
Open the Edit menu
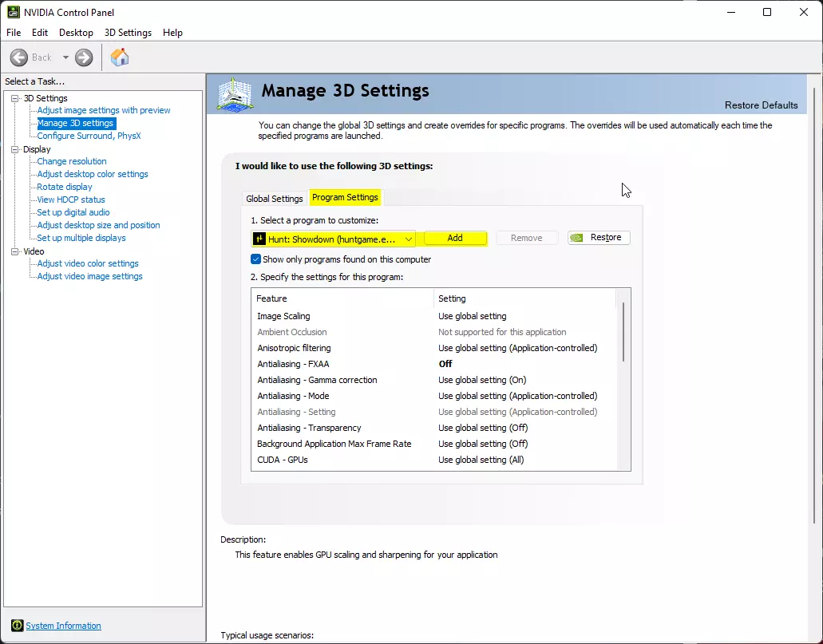tap(39, 33)
